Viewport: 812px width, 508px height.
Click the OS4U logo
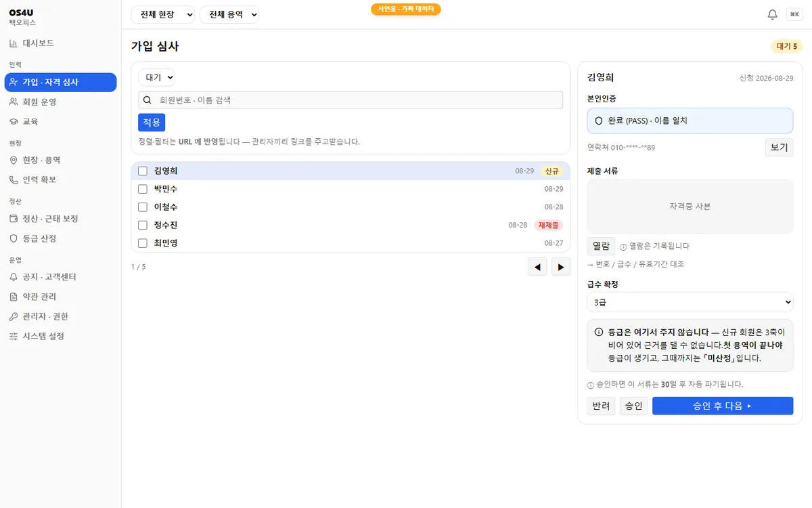point(22,12)
